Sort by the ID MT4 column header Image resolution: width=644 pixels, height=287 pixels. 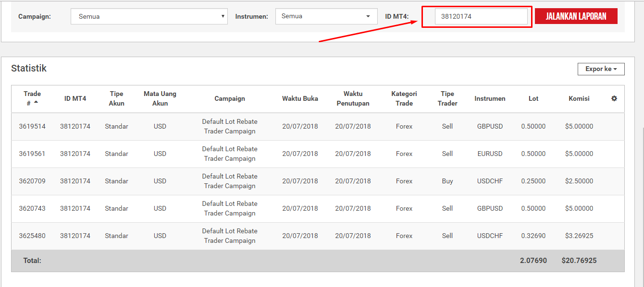(75, 98)
